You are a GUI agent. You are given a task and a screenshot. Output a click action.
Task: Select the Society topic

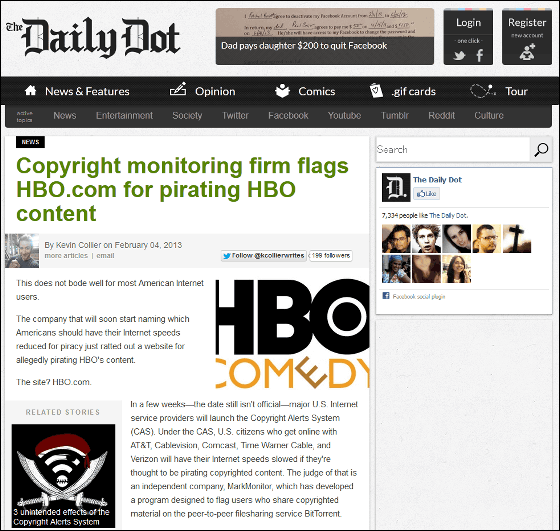pos(187,115)
